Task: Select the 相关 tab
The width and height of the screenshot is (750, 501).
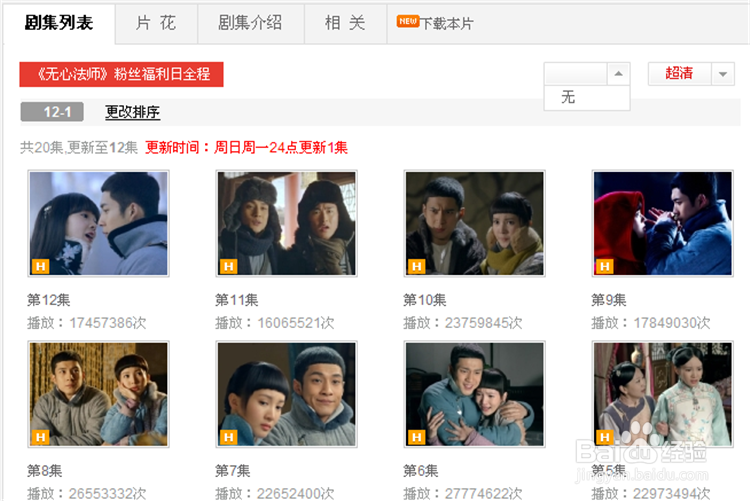Action: [345, 23]
